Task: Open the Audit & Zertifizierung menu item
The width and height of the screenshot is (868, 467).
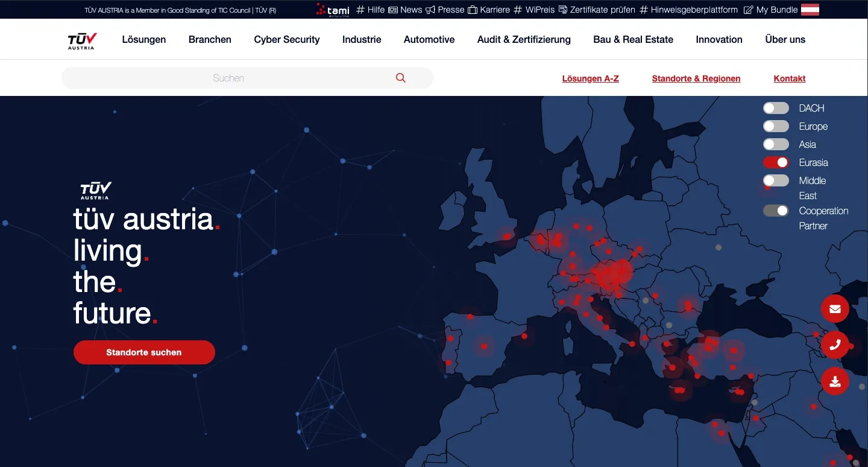Action: [x=524, y=39]
